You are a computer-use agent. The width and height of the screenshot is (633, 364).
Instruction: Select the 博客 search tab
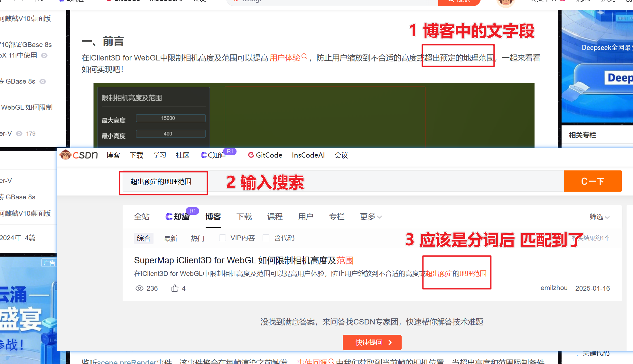213,217
